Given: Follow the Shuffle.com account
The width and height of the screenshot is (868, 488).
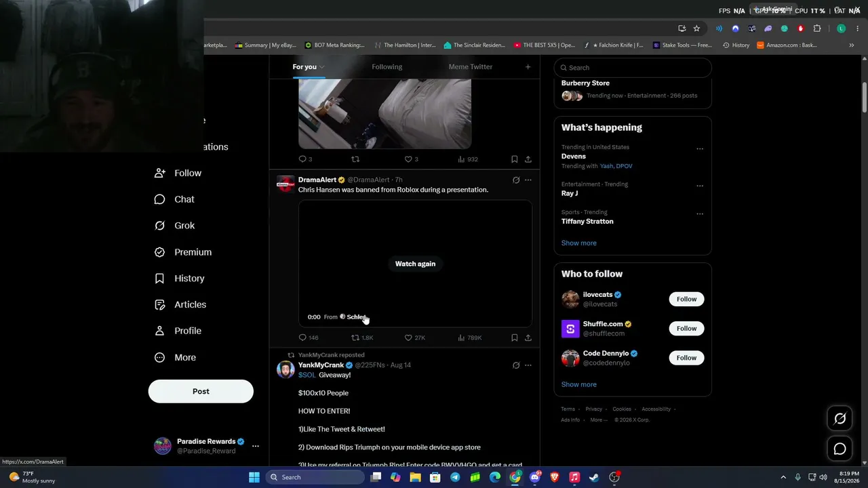Looking at the screenshot, I should point(686,329).
